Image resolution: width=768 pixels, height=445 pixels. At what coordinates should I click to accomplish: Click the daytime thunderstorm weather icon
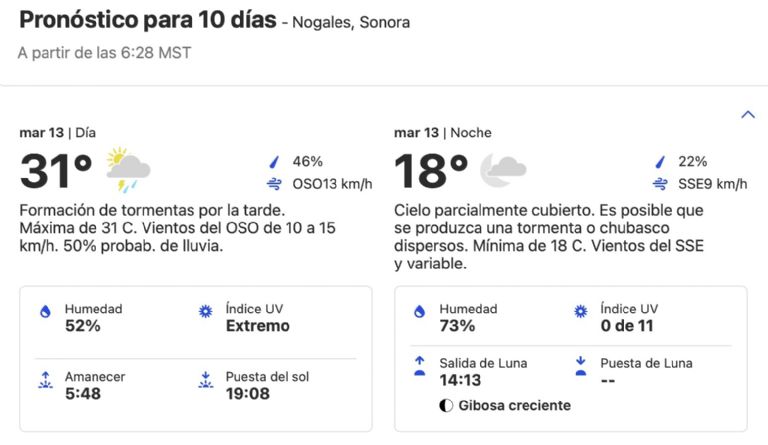pos(128,170)
